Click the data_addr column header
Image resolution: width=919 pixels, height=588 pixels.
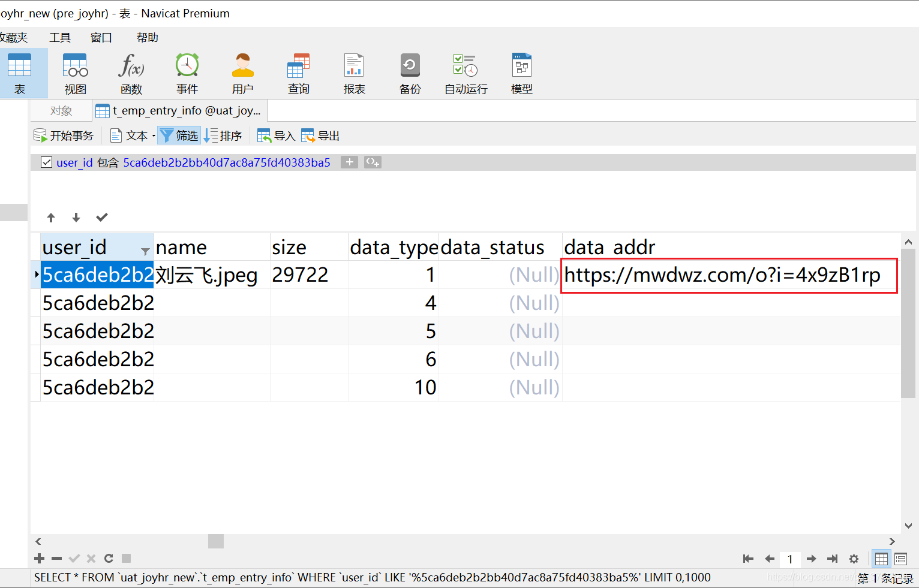tap(731, 247)
